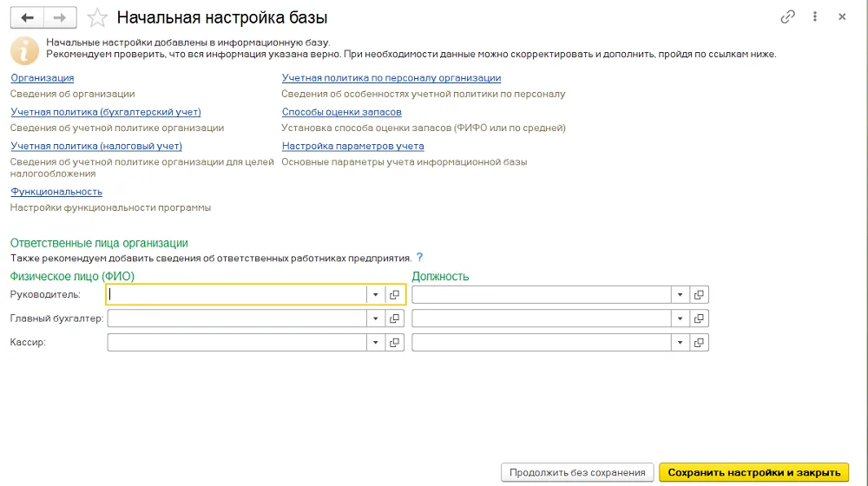Open Руководитель person record with open icon
This screenshot has width=868, height=486.
click(x=395, y=294)
